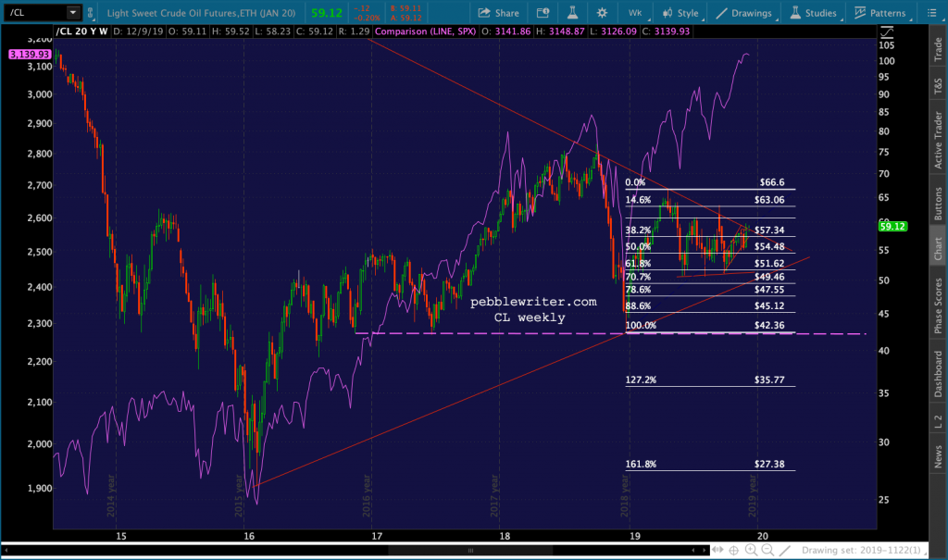Switch to the T&S side tab
This screenshot has height=560, width=948.
938,85
